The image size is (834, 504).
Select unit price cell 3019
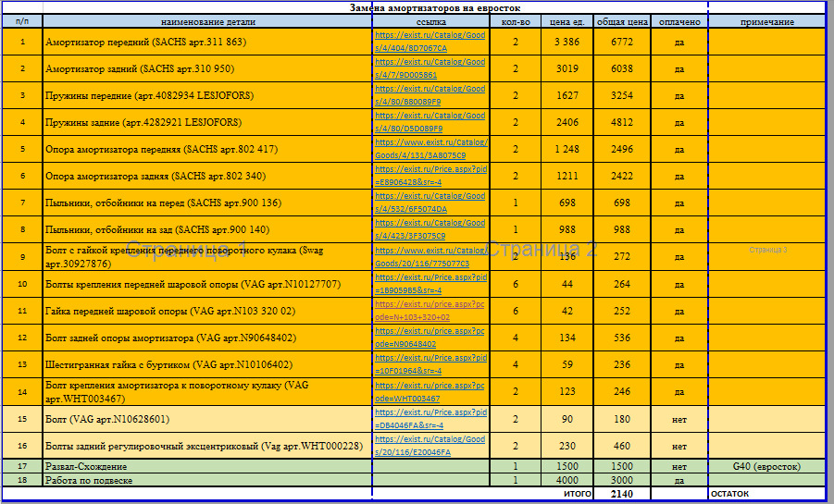[567, 68]
